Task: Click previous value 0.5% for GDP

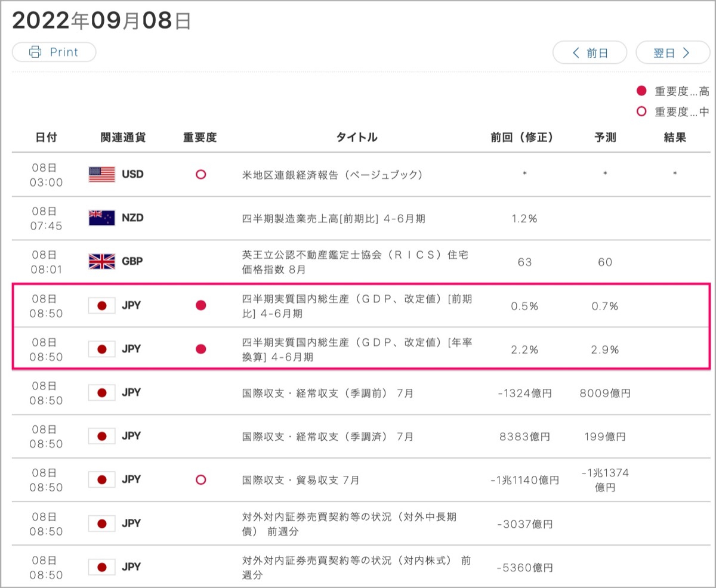Action: click(524, 307)
